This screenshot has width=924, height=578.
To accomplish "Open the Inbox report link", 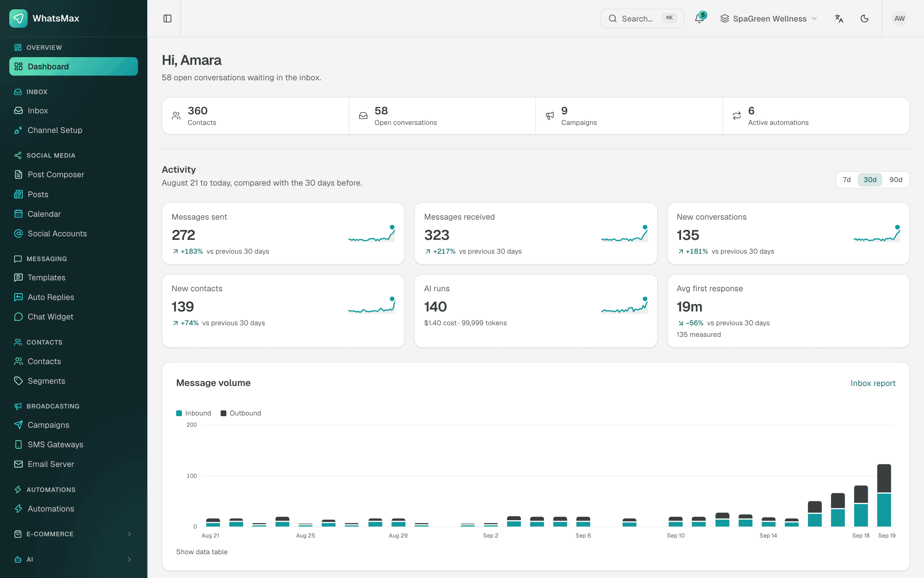I will click(x=873, y=383).
